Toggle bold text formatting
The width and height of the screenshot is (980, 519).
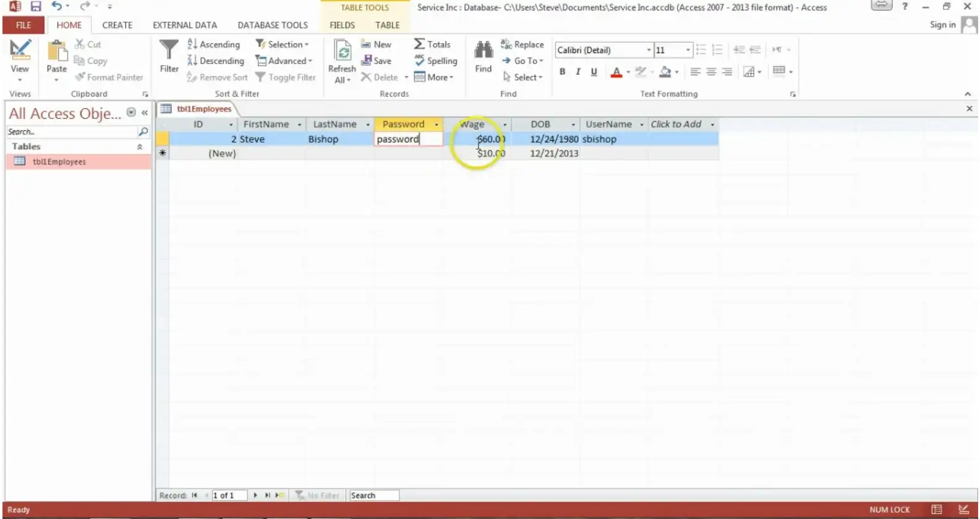562,72
